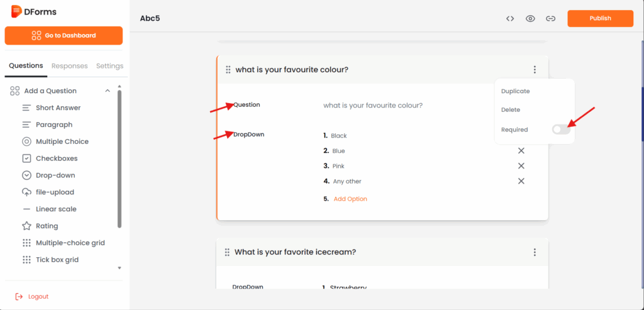This screenshot has width=644, height=310.
Task: Choose Duplicate from the question menu
Action: coord(515,91)
